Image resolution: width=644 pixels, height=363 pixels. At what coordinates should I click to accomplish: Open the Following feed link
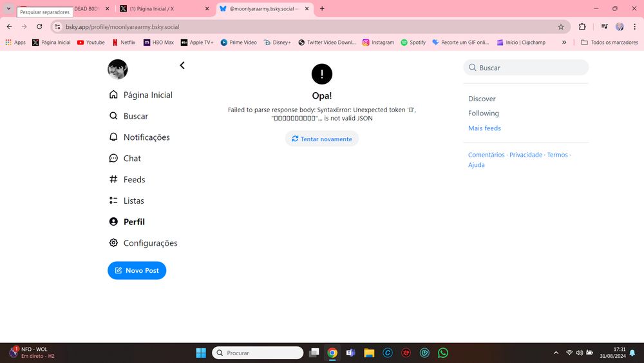point(484,113)
